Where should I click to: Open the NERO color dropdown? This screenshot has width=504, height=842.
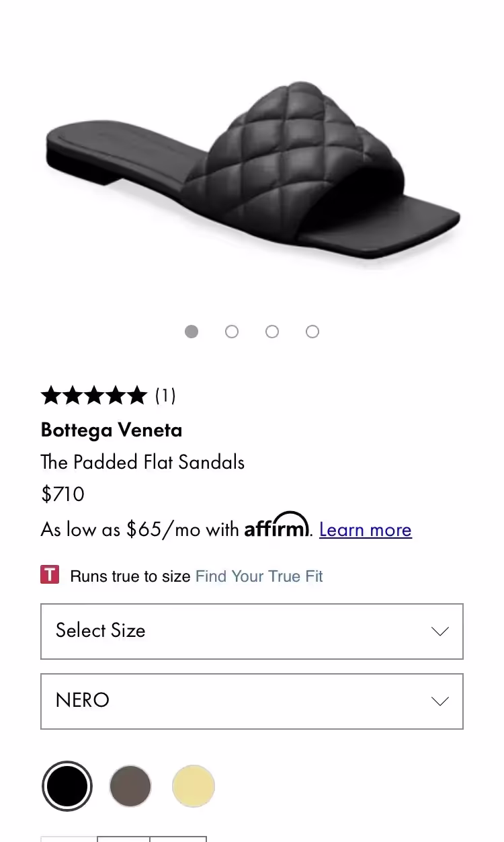coord(252,701)
